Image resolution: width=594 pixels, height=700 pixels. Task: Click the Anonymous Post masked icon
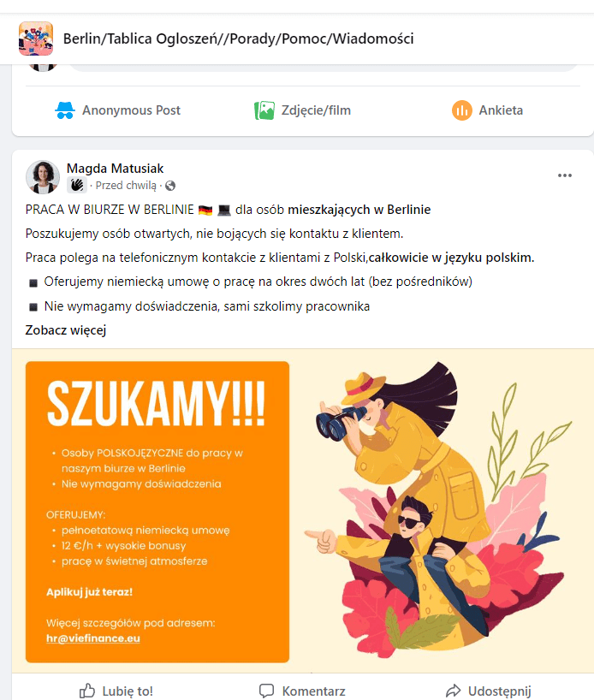(x=65, y=110)
